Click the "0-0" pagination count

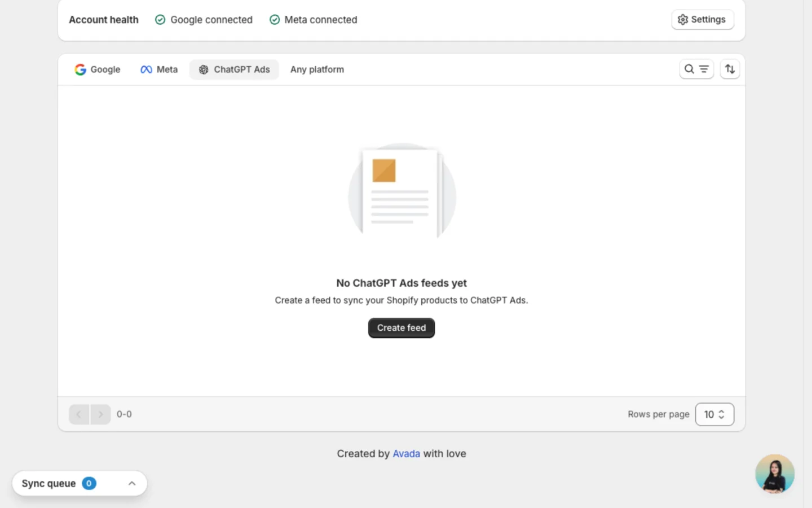[124, 414]
